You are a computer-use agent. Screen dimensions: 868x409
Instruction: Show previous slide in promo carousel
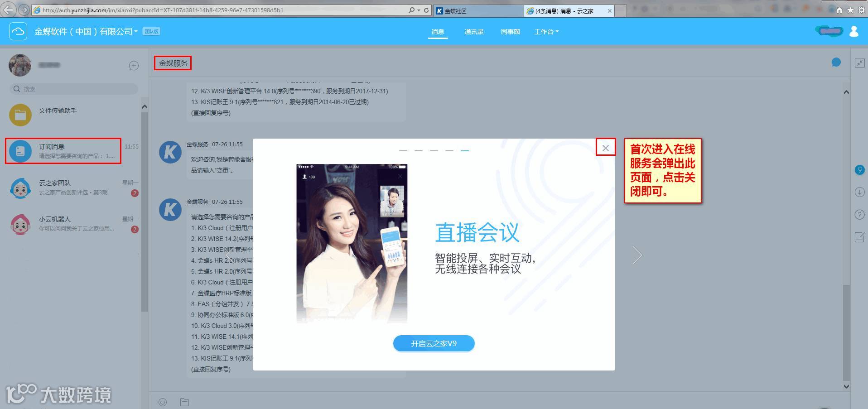[x=231, y=255]
